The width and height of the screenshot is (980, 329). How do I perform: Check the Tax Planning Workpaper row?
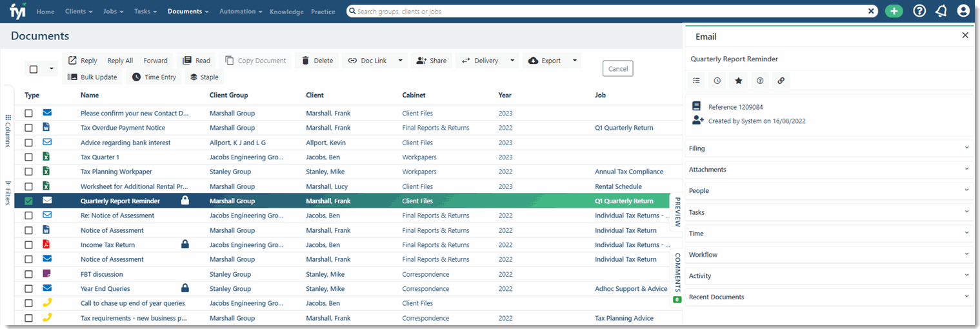[28, 172]
